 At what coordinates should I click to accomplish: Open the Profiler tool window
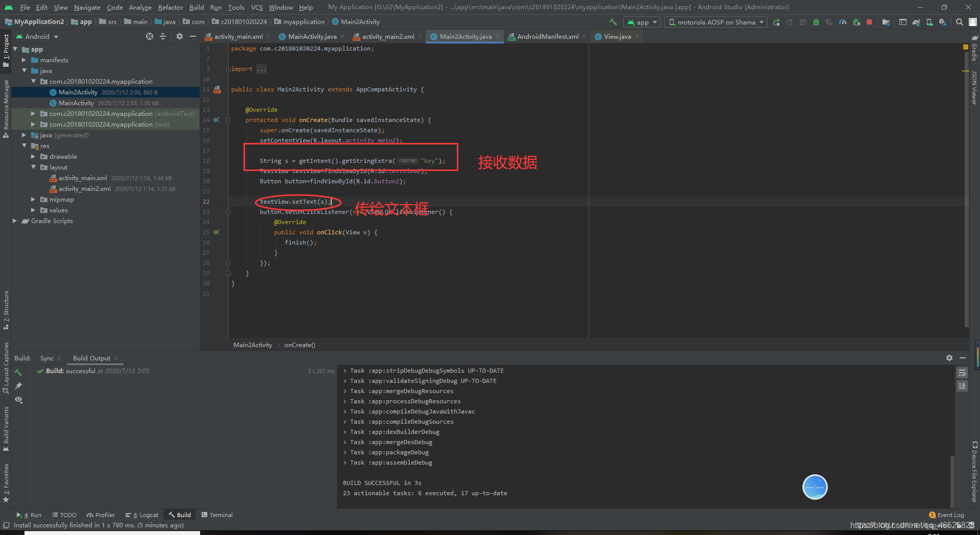(101, 515)
